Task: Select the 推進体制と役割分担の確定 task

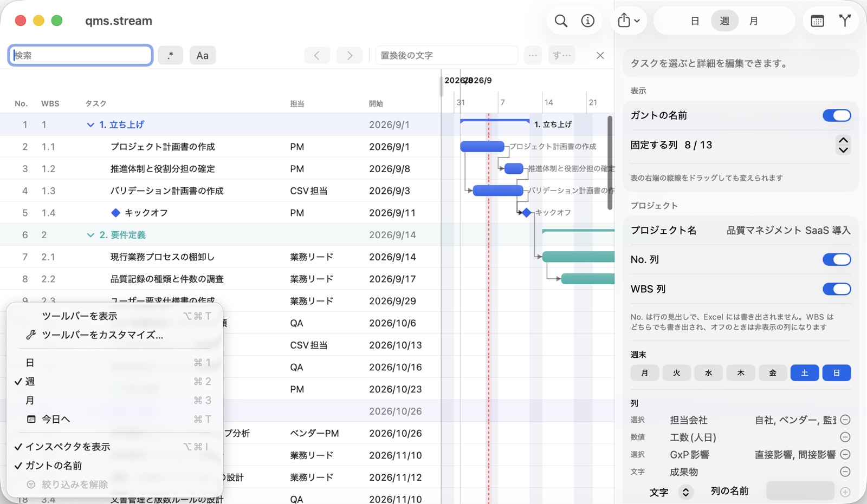Action: click(163, 169)
